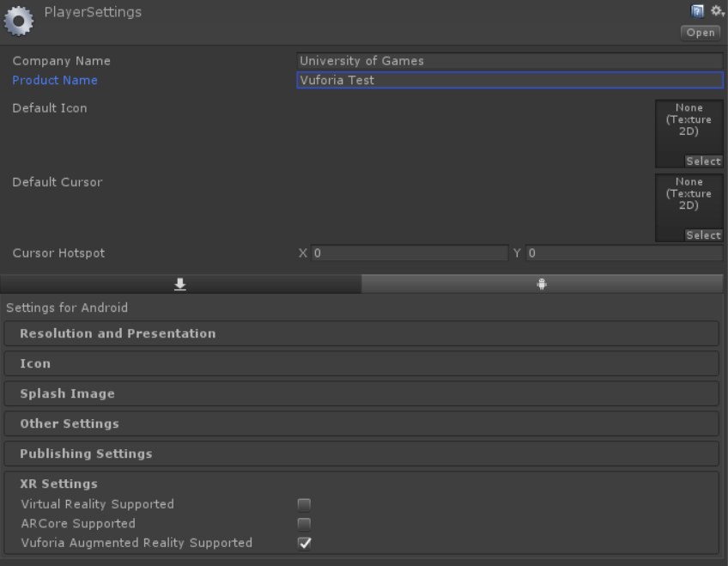Open the inspector gear settings menu
728x566 pixels.
coord(718,11)
